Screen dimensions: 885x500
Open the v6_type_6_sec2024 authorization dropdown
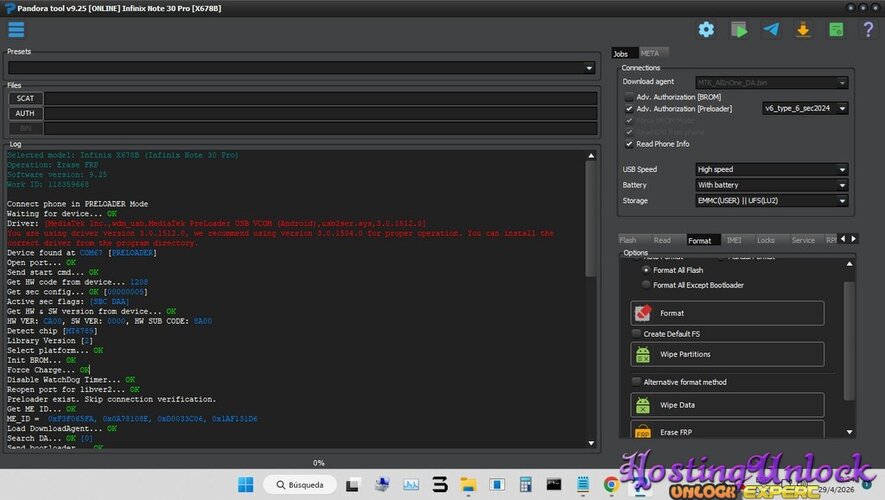pyautogui.click(x=805, y=108)
